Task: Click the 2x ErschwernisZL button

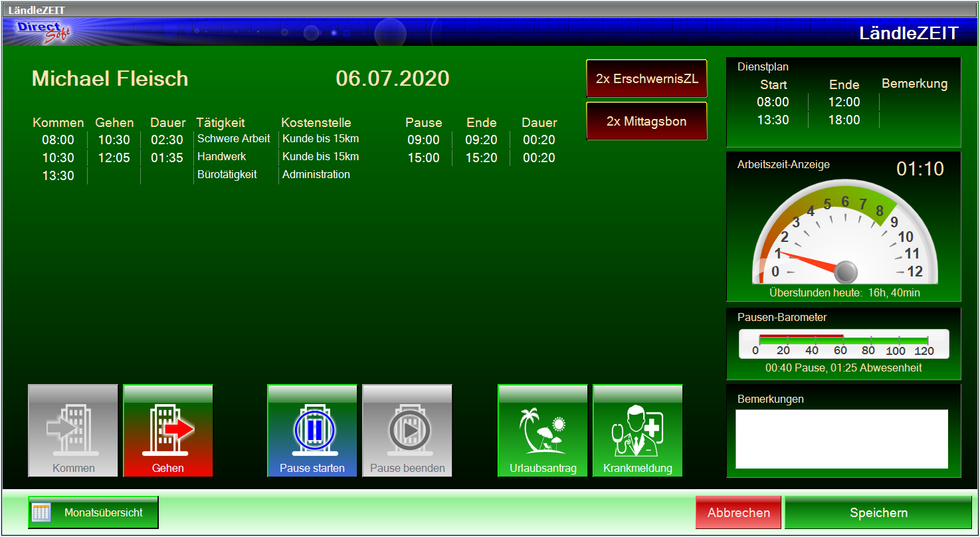Action: pos(646,78)
